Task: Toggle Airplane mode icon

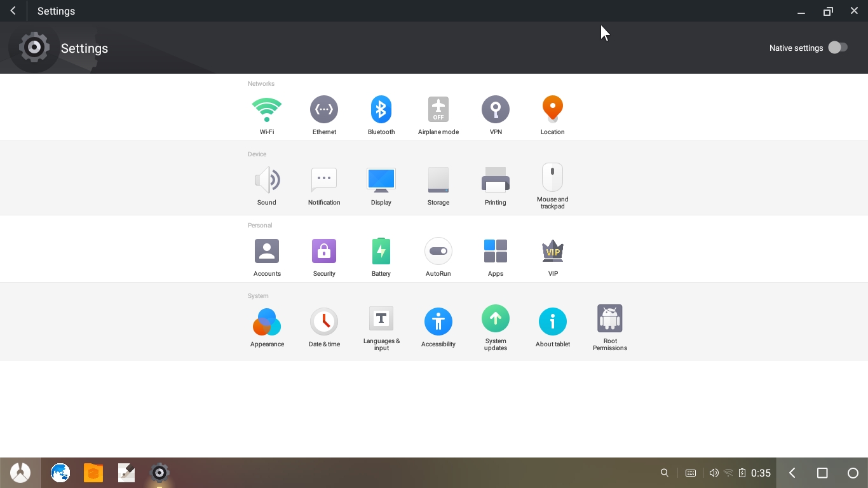Action: coord(438,111)
